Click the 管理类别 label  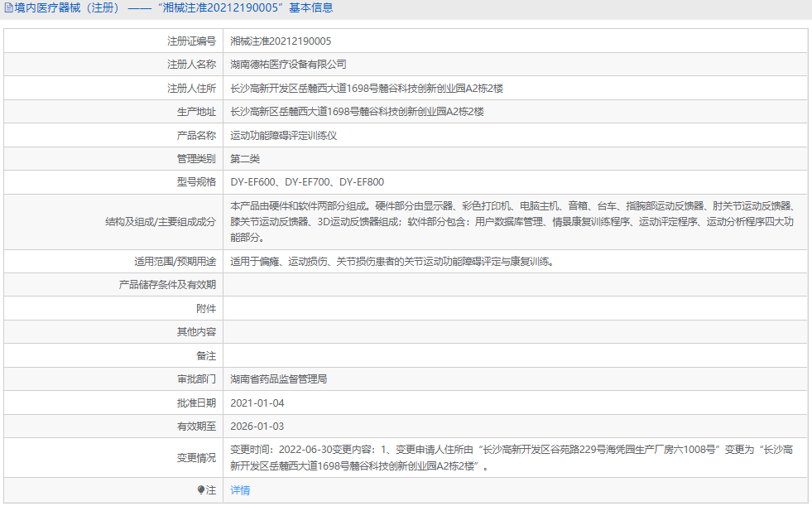point(196,158)
